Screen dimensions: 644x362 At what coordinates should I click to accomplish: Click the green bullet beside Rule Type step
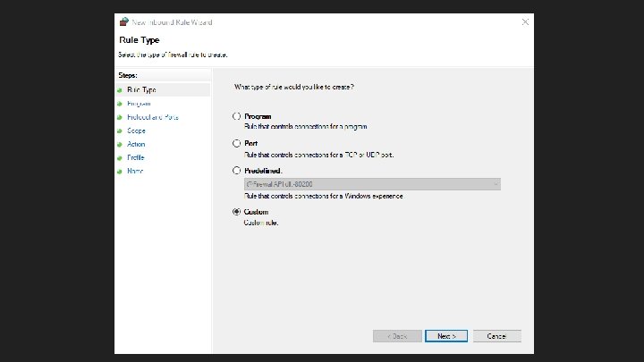click(x=120, y=90)
